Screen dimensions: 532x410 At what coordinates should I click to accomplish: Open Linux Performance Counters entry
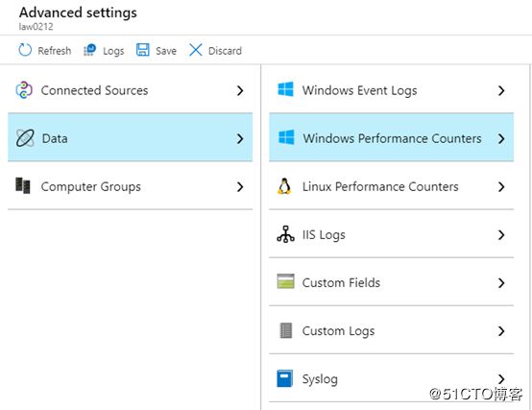(391, 186)
